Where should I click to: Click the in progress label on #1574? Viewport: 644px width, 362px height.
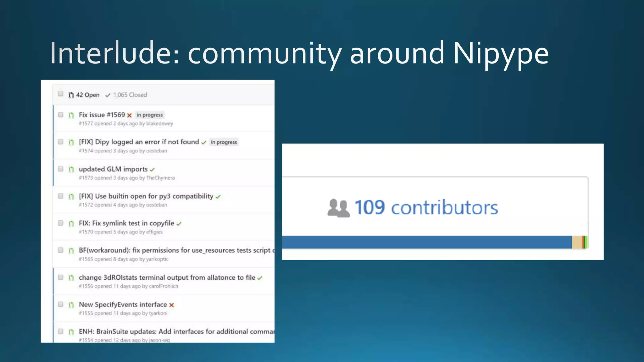click(224, 142)
